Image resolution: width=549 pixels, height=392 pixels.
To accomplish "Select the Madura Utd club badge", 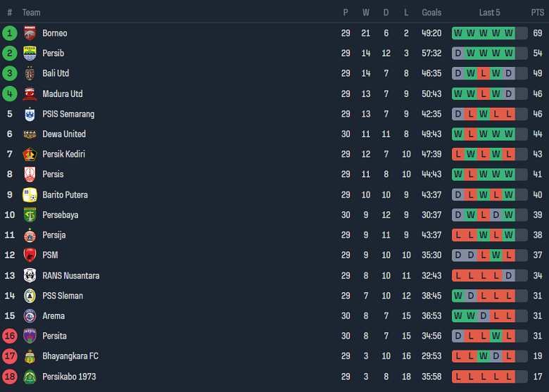I will [30, 94].
